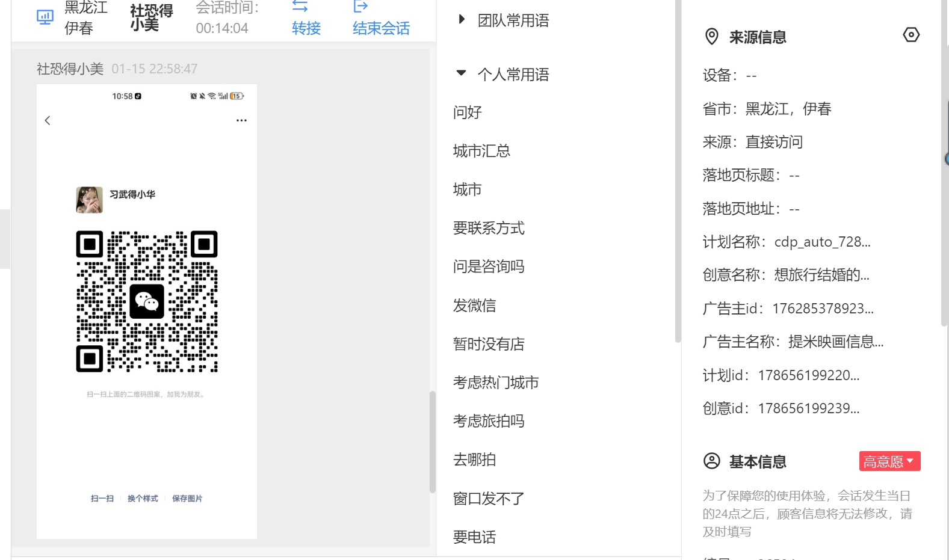This screenshot has height=560, width=949.
Task: Collapse the 个人常用语 section
Action: [x=462, y=73]
